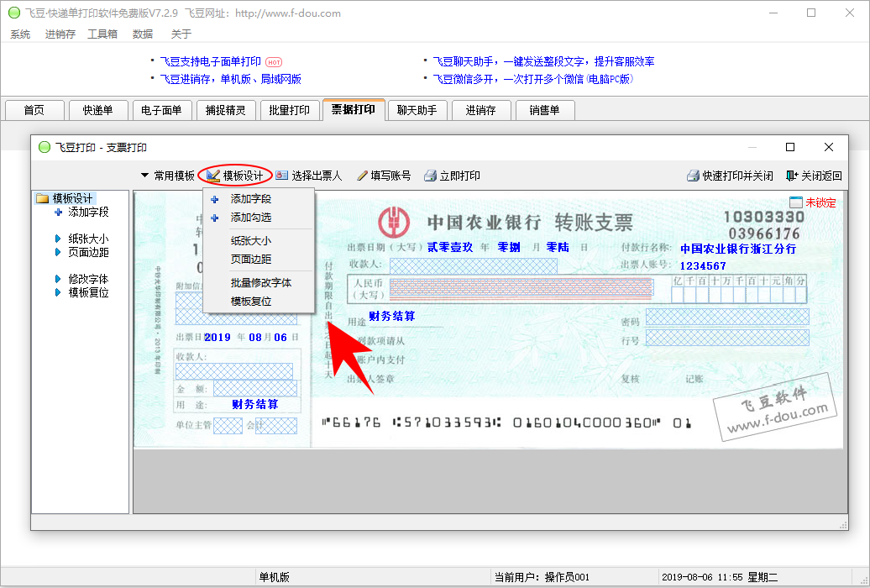
Task: Close the 支票打印 window
Action: 828,147
